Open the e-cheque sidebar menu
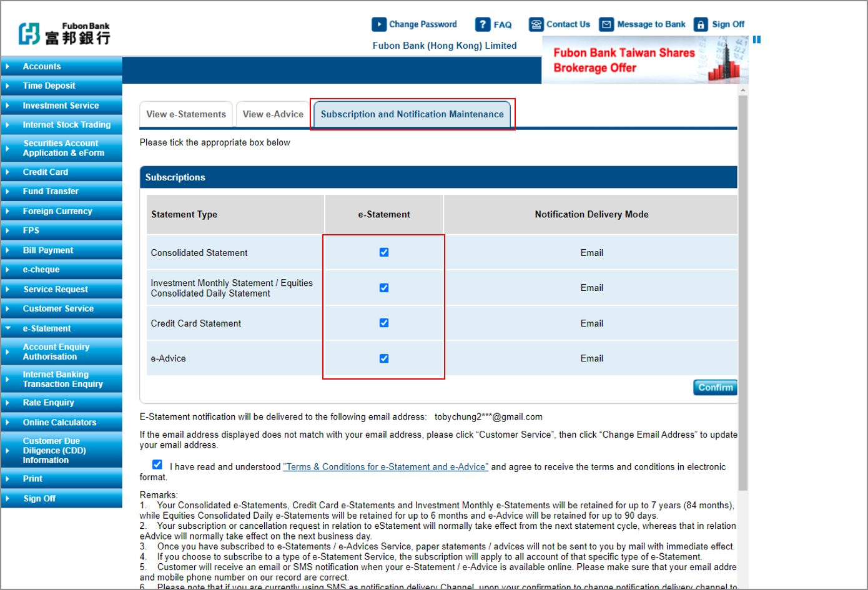Screen dimensions: 868x590 [x=61, y=270]
